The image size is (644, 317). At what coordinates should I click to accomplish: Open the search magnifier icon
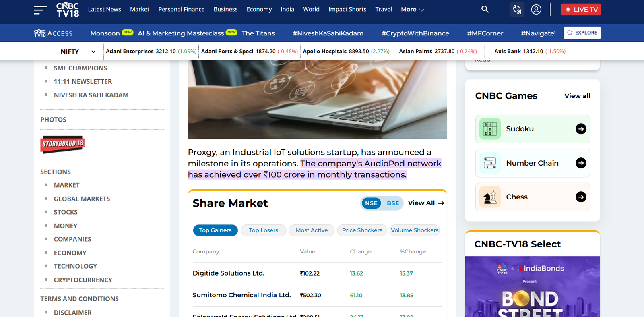coord(485,9)
